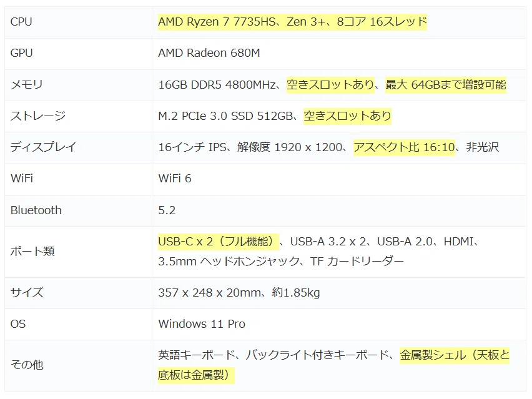This screenshot has height=399, width=532.
Task: Click 空きスロットあり in the メモリ row
Action: 330,84
